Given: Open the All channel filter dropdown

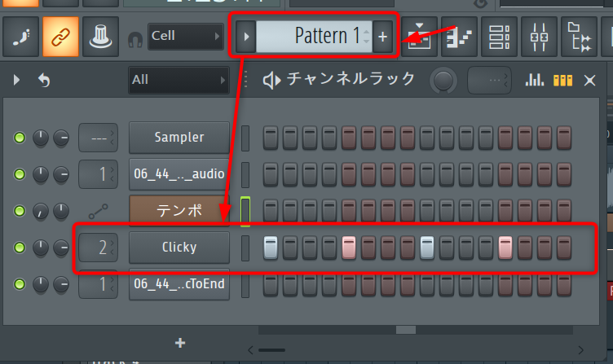Looking at the screenshot, I should pos(179,80).
